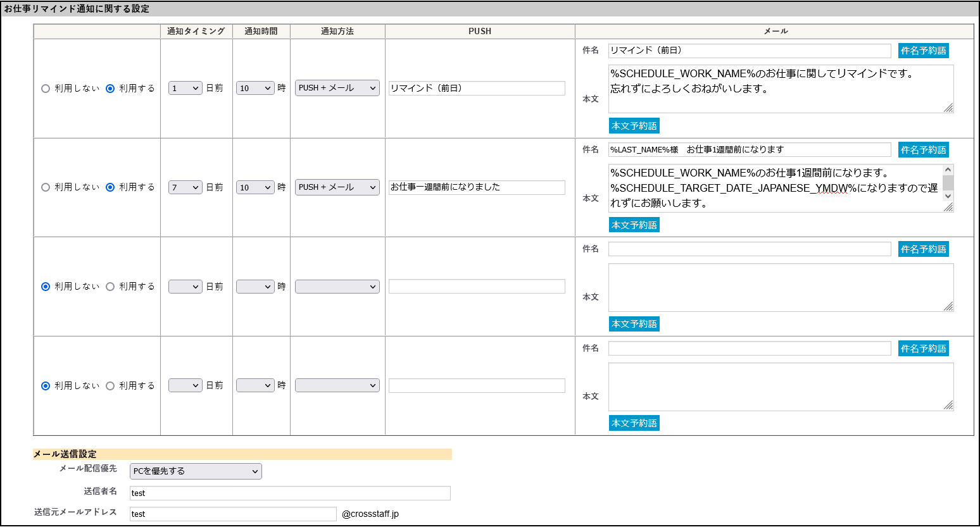Click the 送信元メールアドレス input field

click(x=233, y=514)
